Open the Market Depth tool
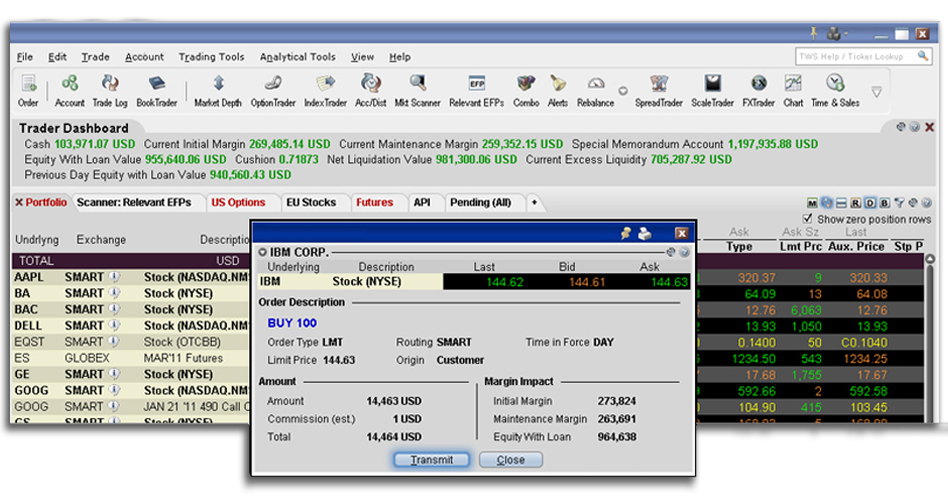Screen dimensions: 948x500 (x=218, y=91)
